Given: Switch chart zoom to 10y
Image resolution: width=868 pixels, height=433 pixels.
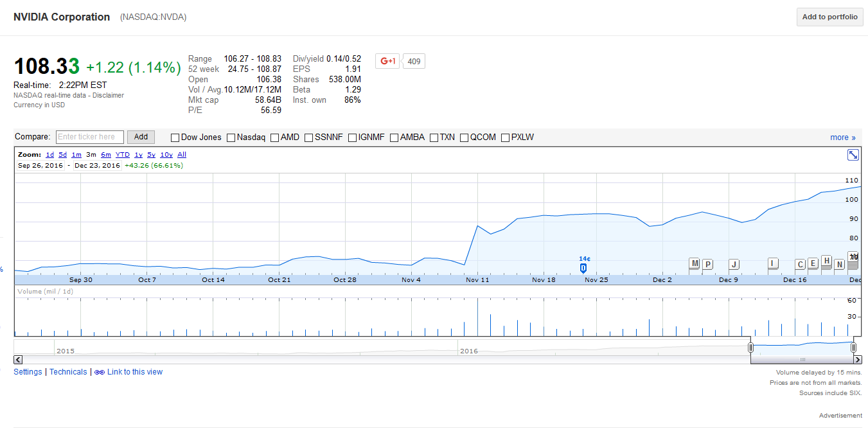Looking at the screenshot, I should [x=166, y=155].
